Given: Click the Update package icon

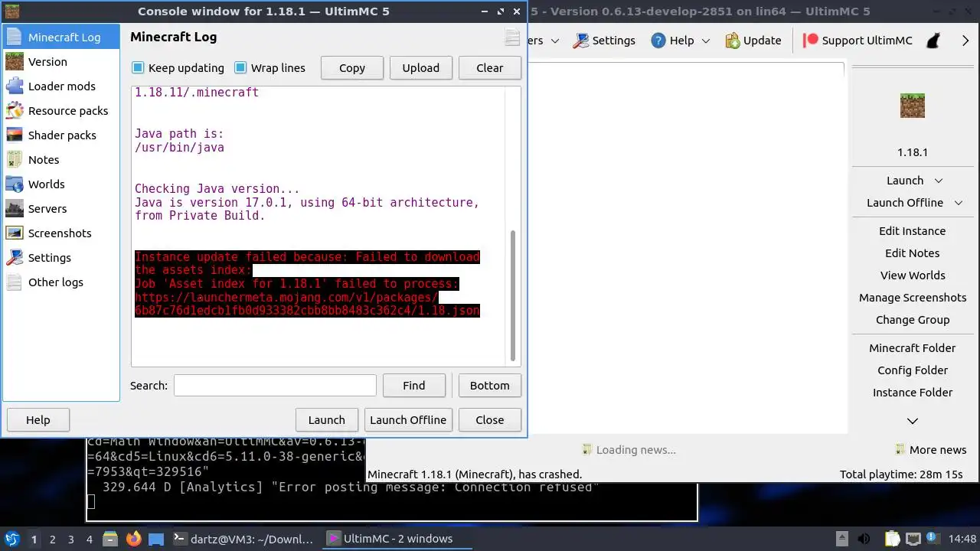Looking at the screenshot, I should [x=733, y=41].
